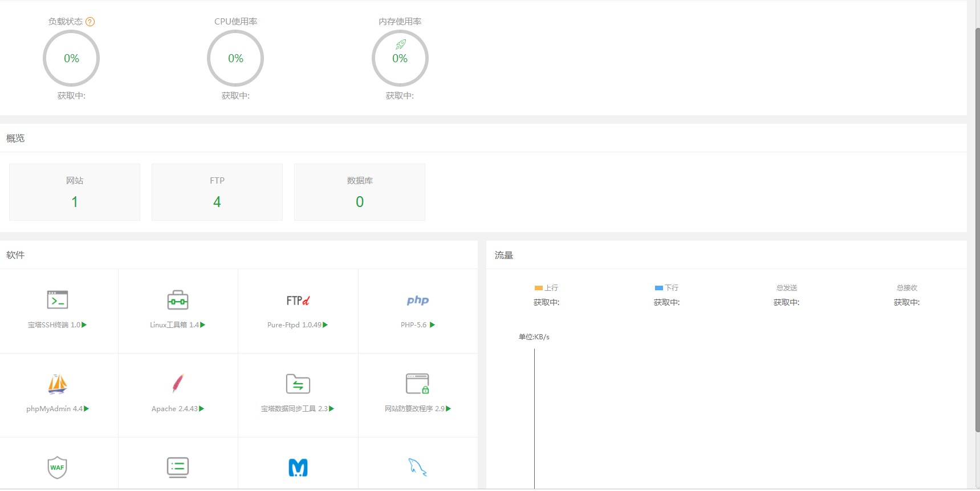
Task: Open the MySQL dolphin icon
Action: tap(418, 468)
